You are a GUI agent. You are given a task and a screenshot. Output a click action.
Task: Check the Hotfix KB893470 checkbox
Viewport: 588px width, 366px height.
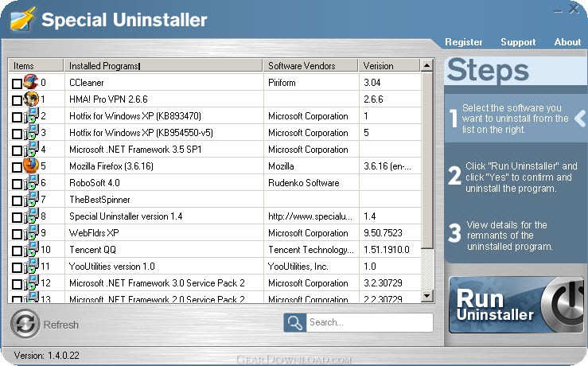pyautogui.click(x=17, y=117)
